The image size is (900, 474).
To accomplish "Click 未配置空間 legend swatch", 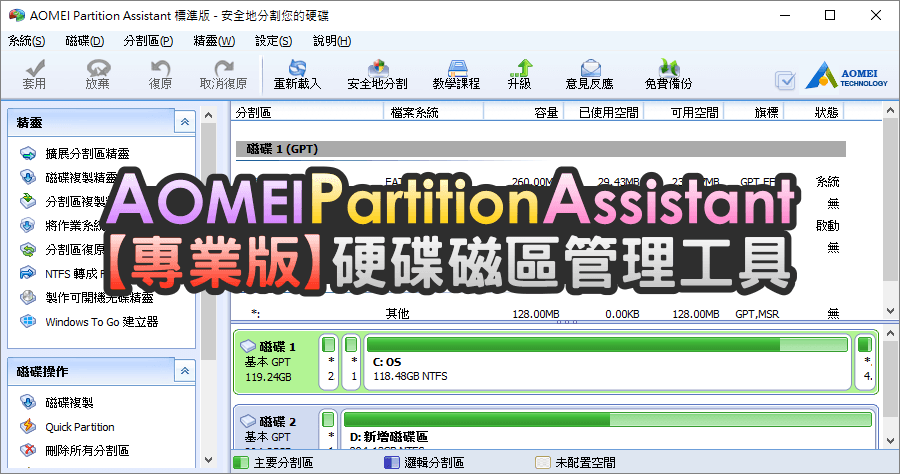I will [542, 463].
